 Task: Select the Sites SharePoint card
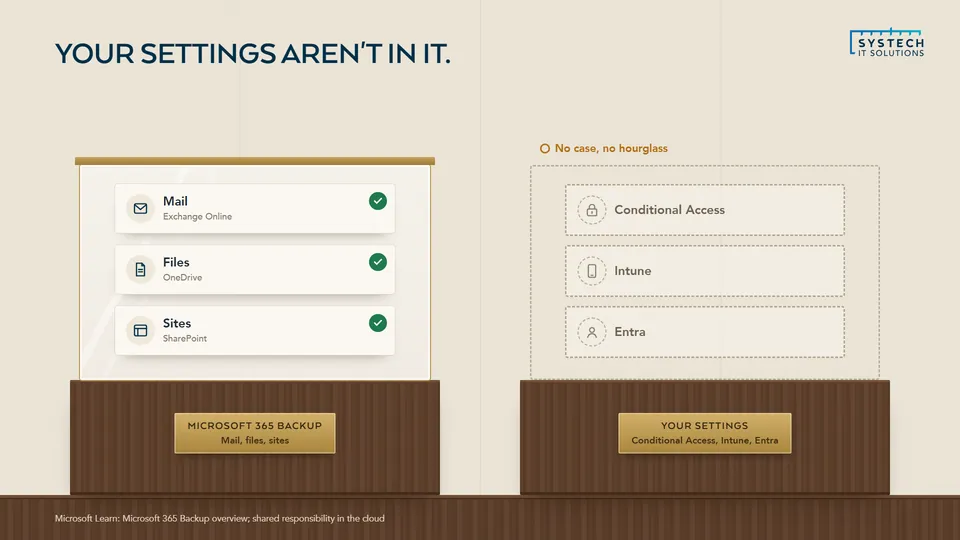click(x=255, y=331)
